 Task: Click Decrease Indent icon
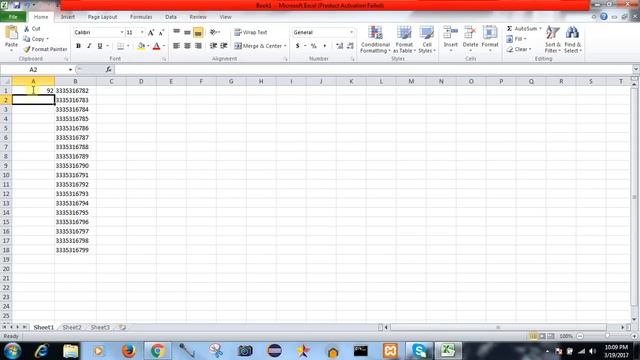click(x=213, y=46)
